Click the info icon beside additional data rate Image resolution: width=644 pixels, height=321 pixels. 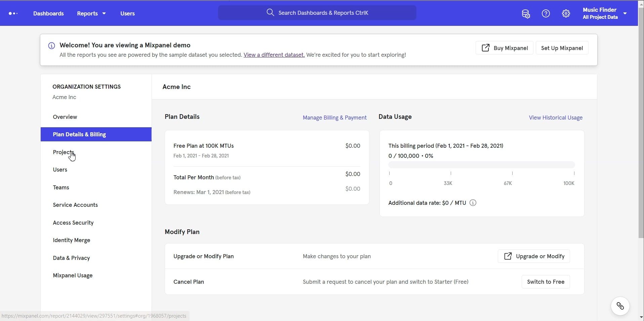click(x=473, y=203)
